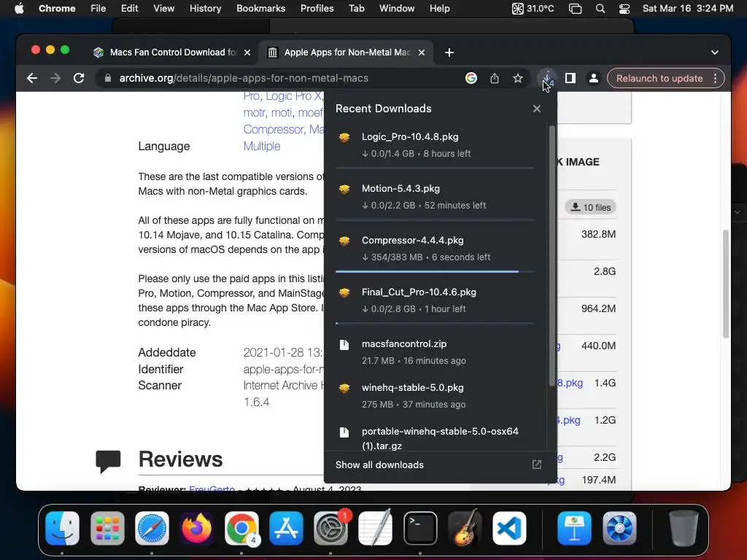This screenshot has width=747, height=560.
Task: Reload the archive.org page
Action: pyautogui.click(x=79, y=78)
